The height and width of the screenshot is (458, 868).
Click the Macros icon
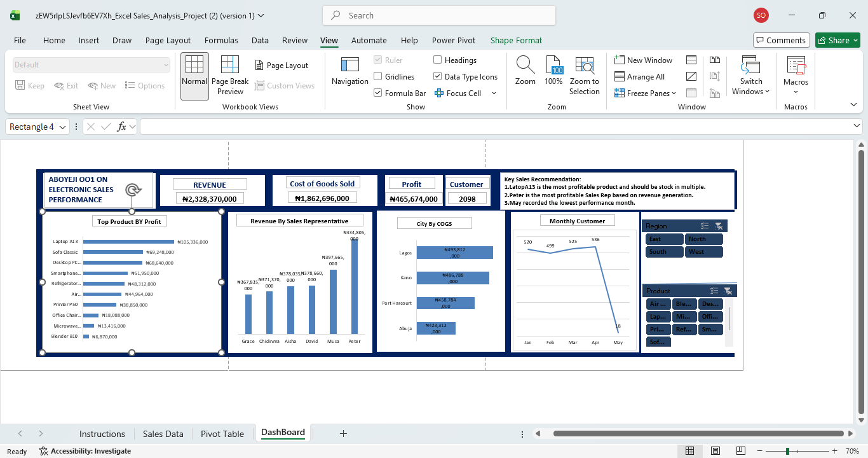pyautogui.click(x=796, y=66)
